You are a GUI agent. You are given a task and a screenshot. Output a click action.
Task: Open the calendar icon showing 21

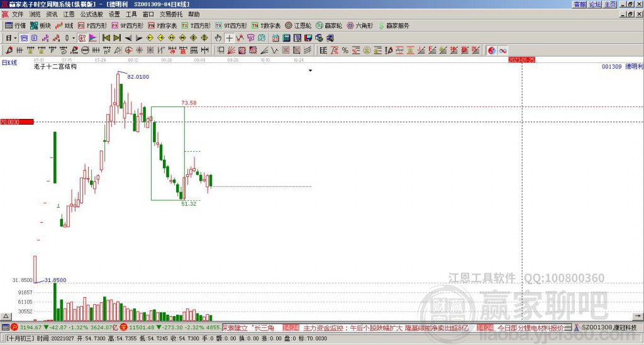[x=275, y=38]
